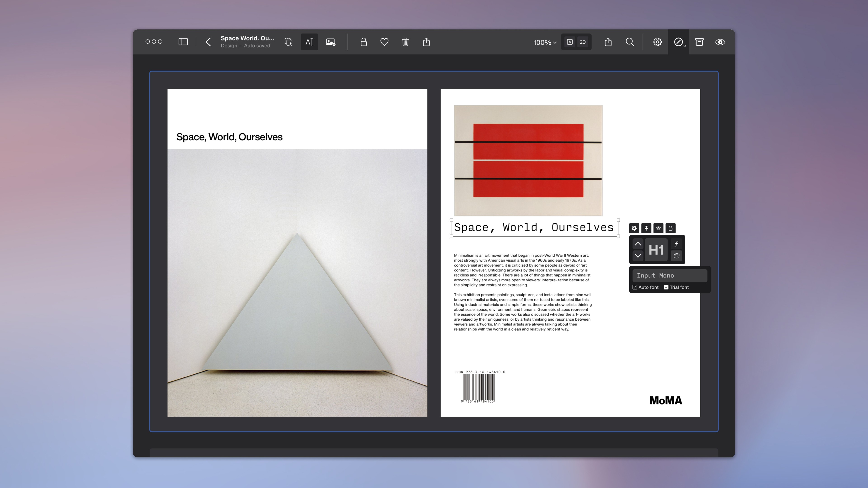868x488 pixels.
Task: Click the pin icon above H1
Action: click(646, 228)
